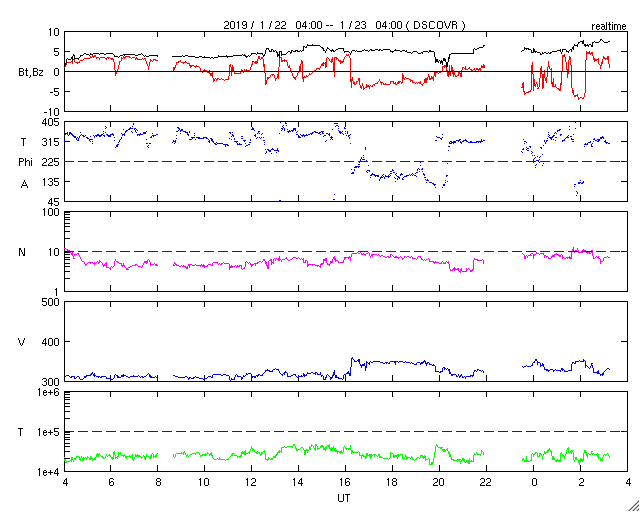Click the 'N' density axis label

pyautogui.click(x=22, y=252)
